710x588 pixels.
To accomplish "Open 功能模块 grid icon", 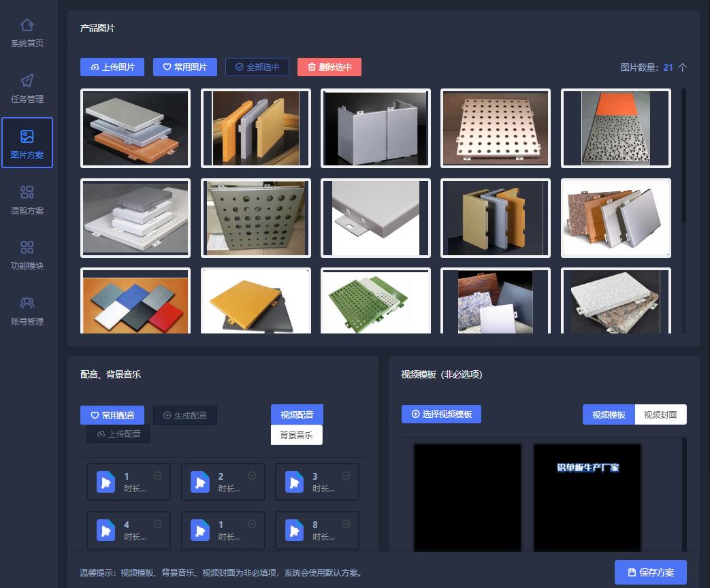I will click(27, 247).
